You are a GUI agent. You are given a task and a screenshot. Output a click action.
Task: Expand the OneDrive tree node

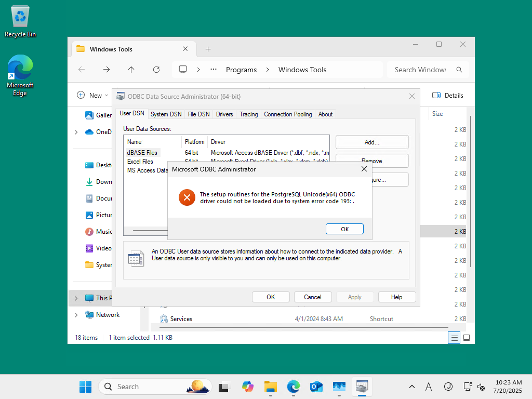pyautogui.click(x=76, y=132)
